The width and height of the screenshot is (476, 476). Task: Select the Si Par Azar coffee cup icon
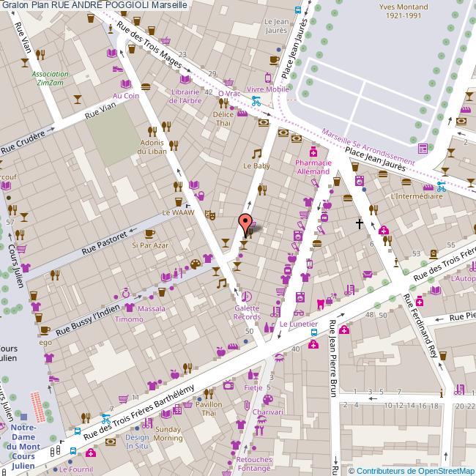pyautogui.click(x=150, y=234)
